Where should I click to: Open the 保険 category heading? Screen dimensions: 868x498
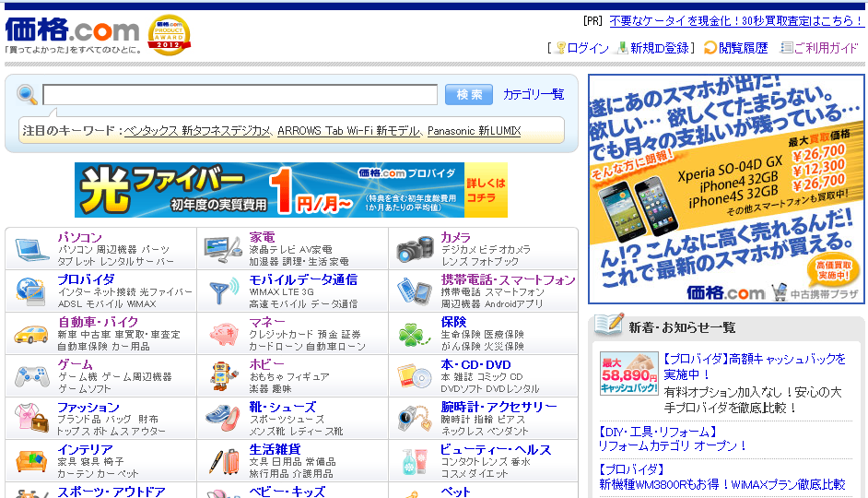click(x=453, y=322)
